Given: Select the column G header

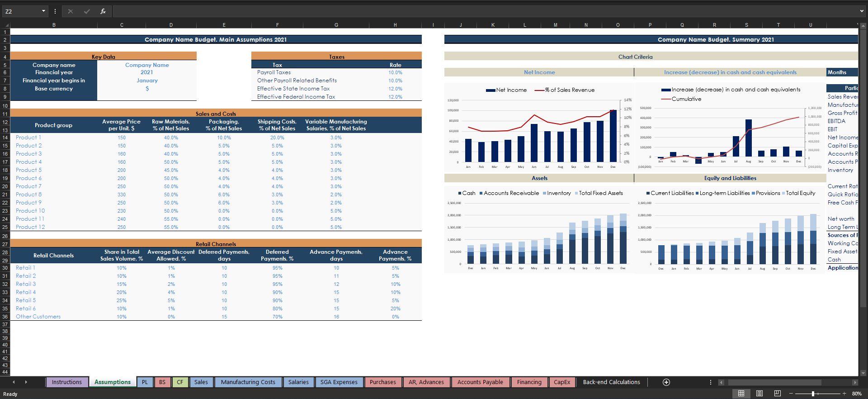Looking at the screenshot, I should pyautogui.click(x=336, y=25).
